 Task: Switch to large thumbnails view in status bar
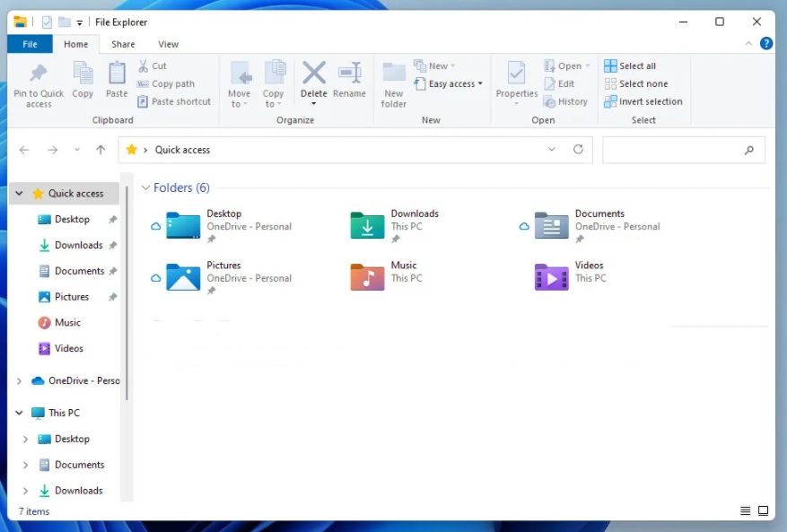[764, 510]
